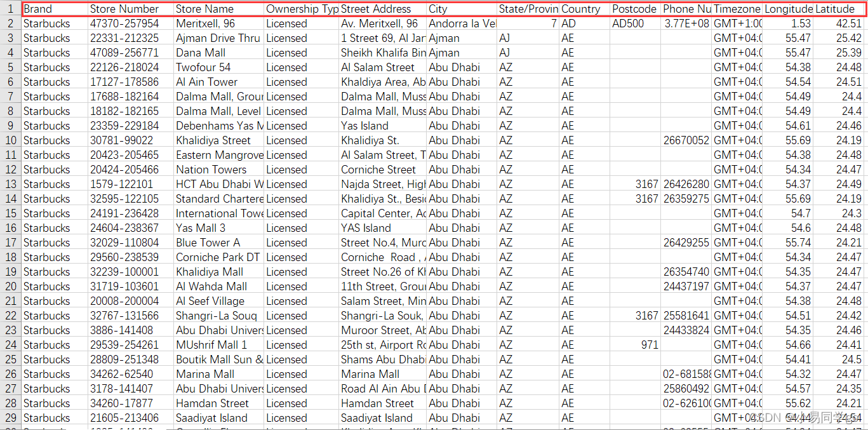Click store name 'Shangri-La Souq'
The image size is (868, 430).
(219, 316)
